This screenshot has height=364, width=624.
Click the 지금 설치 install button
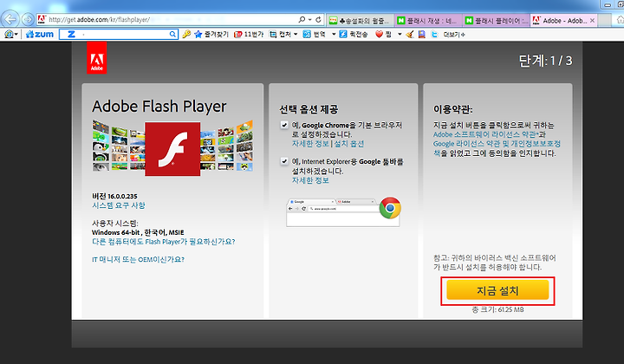coord(497,290)
